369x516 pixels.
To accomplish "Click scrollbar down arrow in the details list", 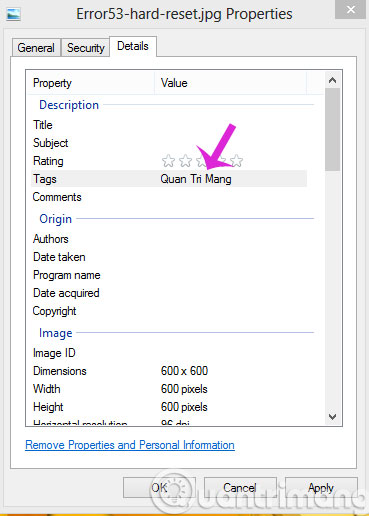I will pos(332,417).
